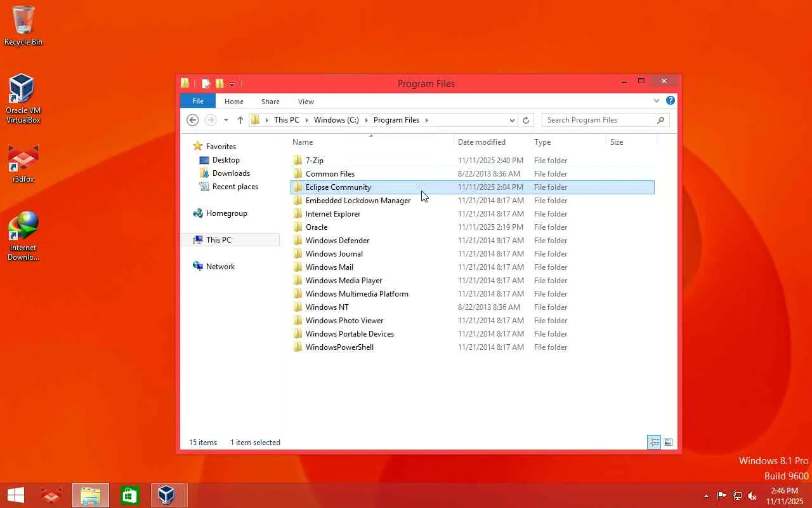Click the VirtualBox taskbar icon
The image size is (812, 508).
coord(166,495)
